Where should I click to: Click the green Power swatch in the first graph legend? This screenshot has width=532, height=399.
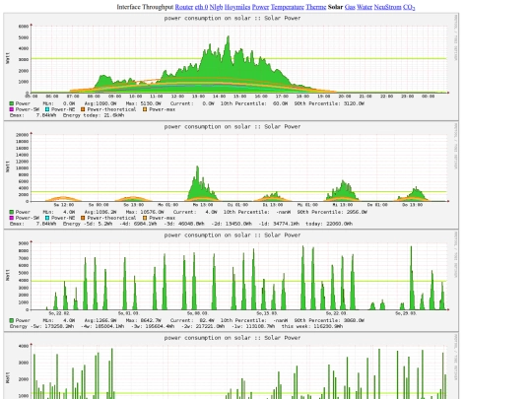12,103
